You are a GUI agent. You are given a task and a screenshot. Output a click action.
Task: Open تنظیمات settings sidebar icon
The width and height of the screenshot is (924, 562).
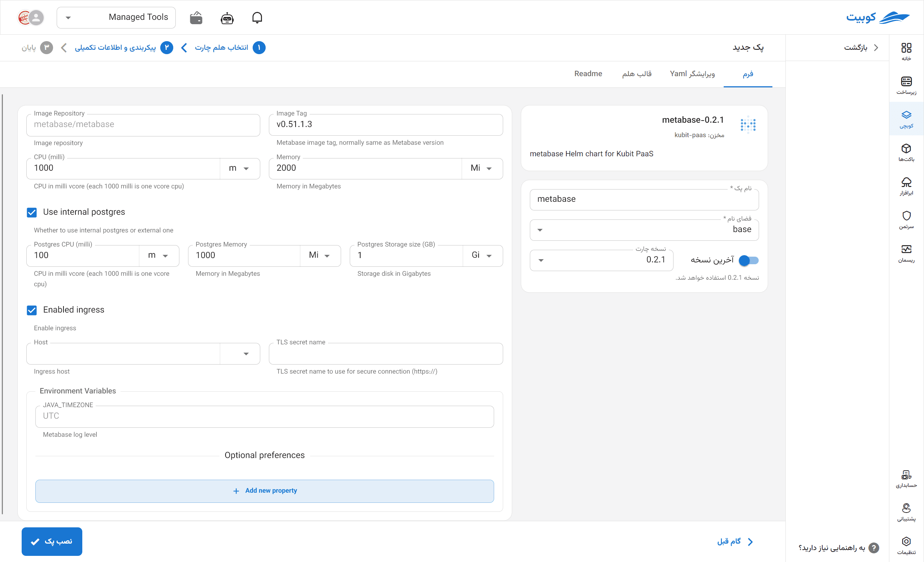906,545
